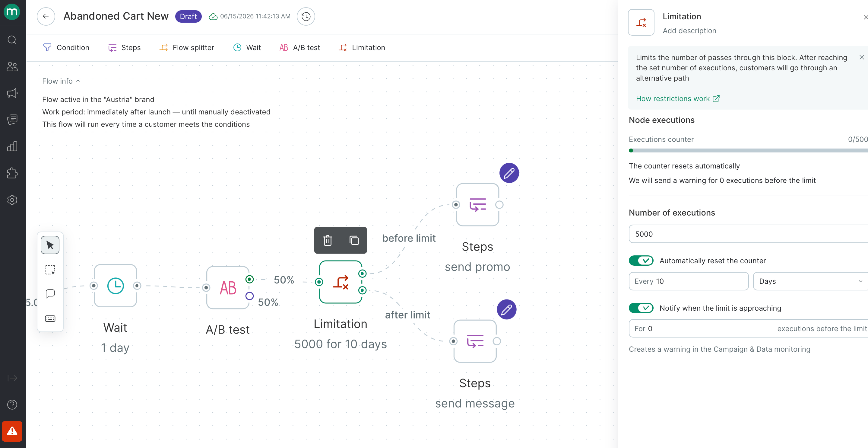The height and width of the screenshot is (448, 868).
Task: Open the customers sidebar section
Action: 12,66
